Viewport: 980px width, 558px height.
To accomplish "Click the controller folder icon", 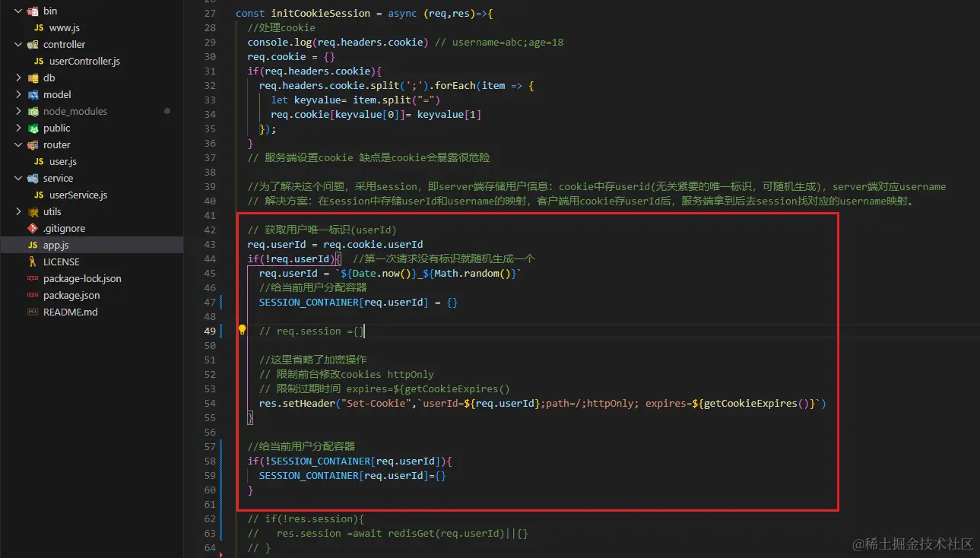I will tap(33, 45).
